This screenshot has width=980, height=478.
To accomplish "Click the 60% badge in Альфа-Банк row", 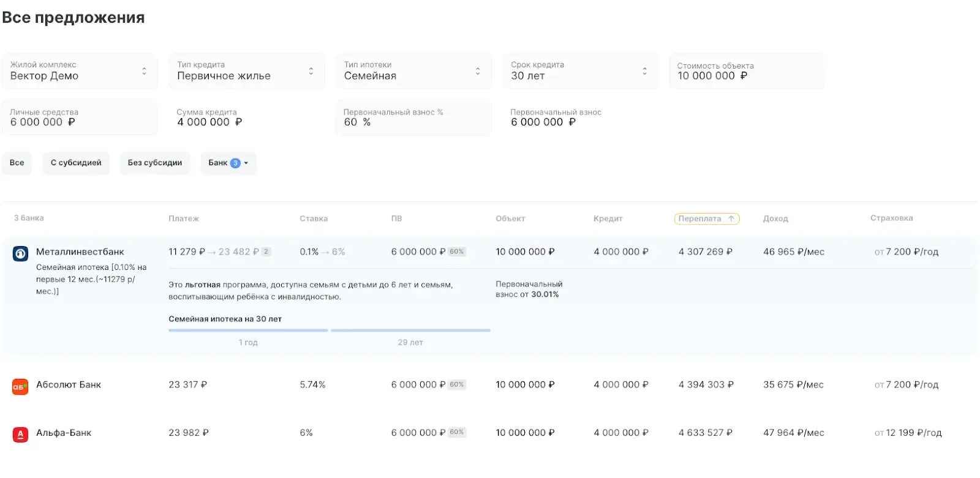I will coord(457,432).
